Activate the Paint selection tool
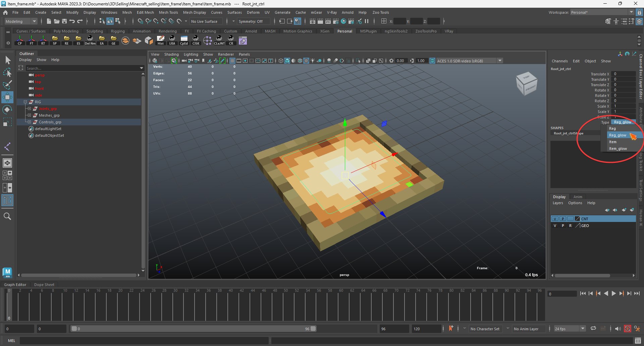644x346 pixels. pyautogui.click(x=7, y=84)
